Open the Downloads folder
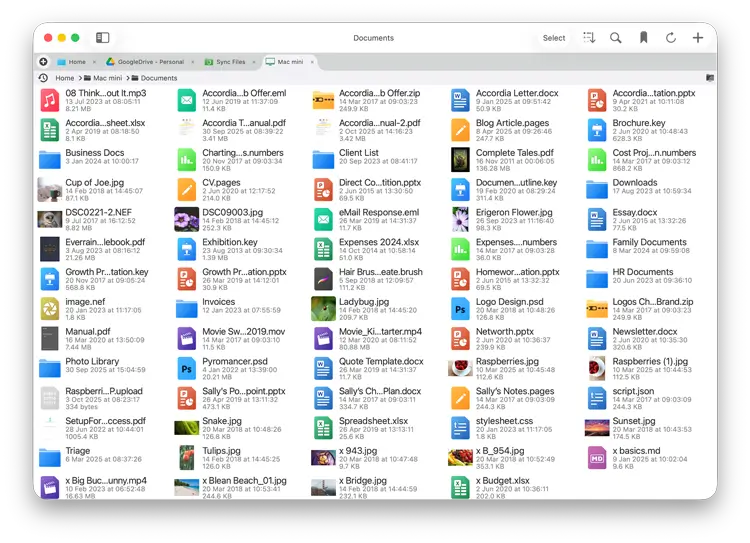The width and height of the screenshot is (750, 543). pos(597,189)
